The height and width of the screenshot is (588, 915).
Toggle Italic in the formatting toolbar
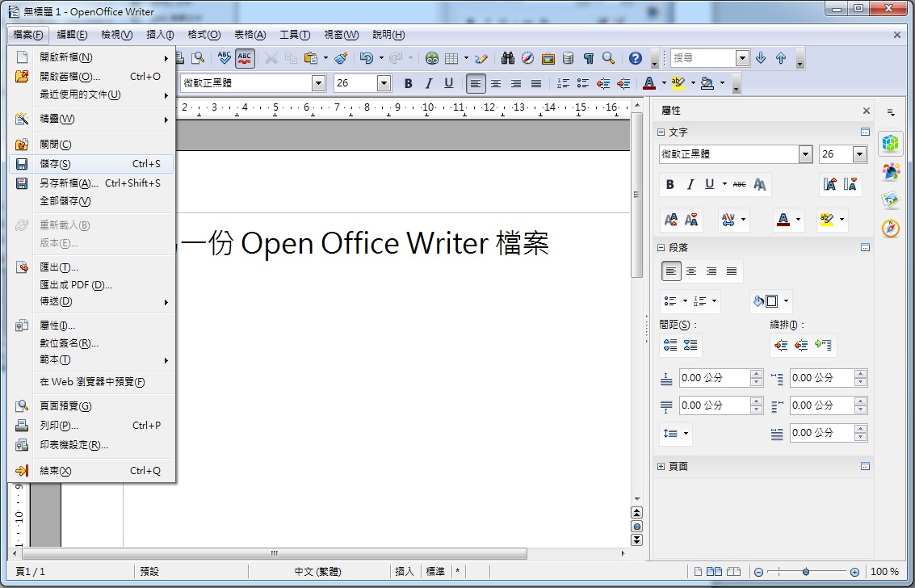click(x=429, y=83)
